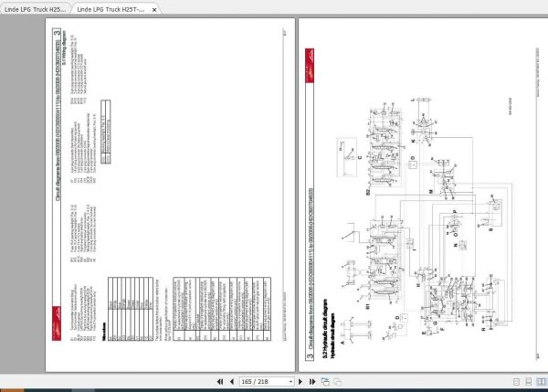Close the Linde LPG Truck H25T tab

tap(154, 10)
